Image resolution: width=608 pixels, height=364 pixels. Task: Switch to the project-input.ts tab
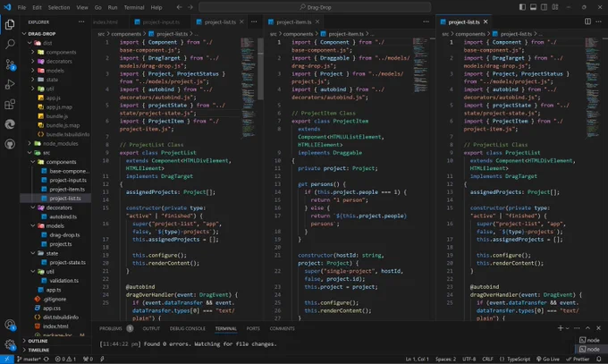(161, 22)
